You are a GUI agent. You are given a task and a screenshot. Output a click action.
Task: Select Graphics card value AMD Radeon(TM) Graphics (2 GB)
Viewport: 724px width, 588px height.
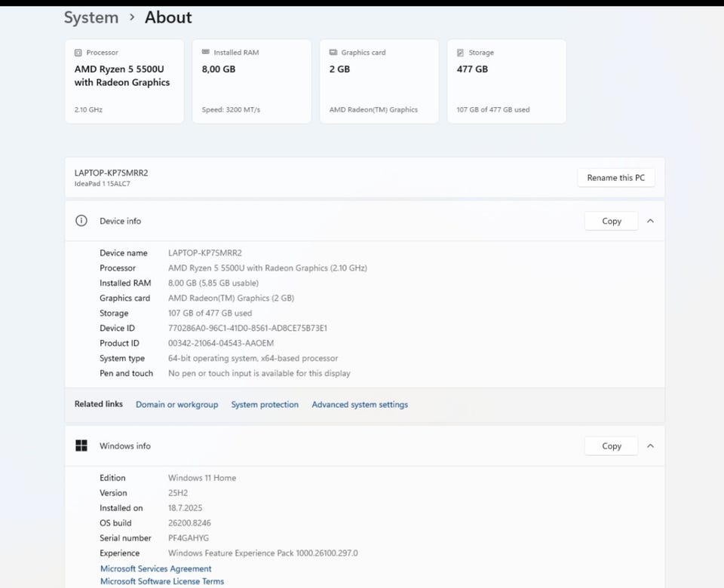[231, 299]
